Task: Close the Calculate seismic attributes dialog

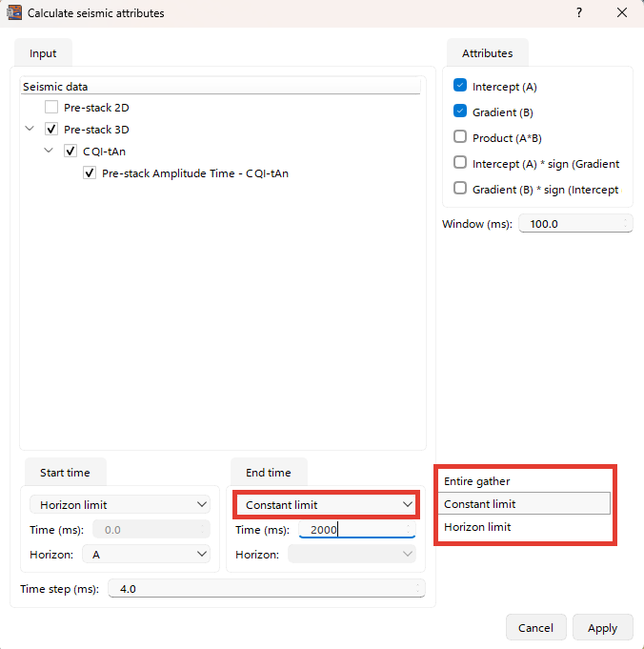Action: 622,12
